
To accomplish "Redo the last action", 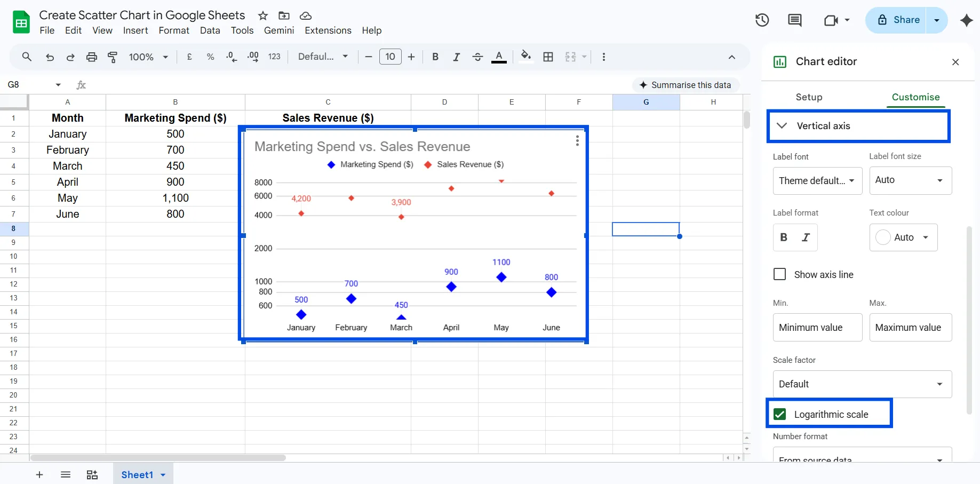I will (70, 57).
